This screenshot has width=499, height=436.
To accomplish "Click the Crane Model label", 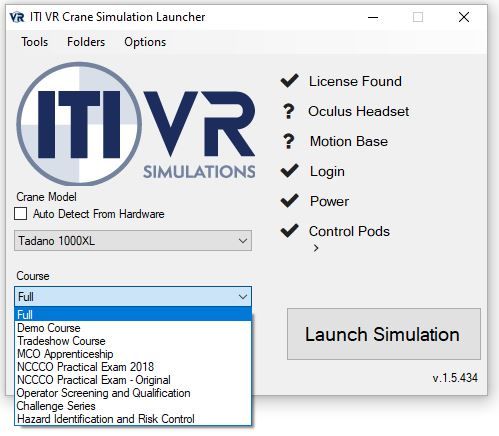I will click(46, 197).
